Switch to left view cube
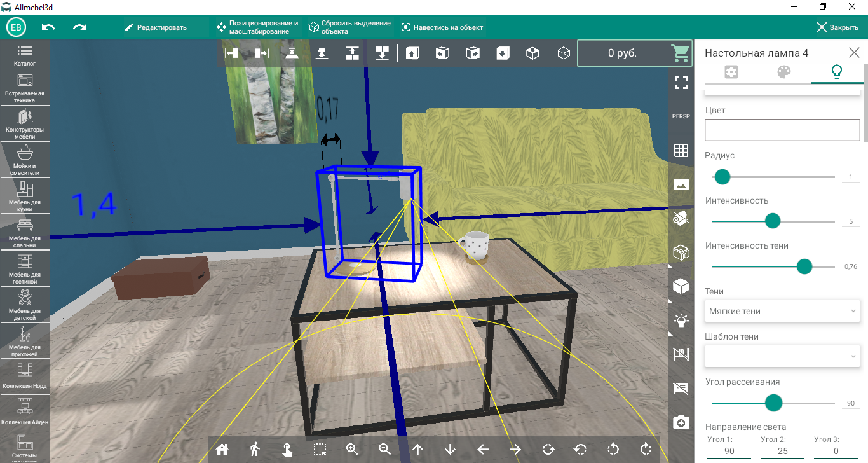This screenshot has height=463, width=868. (442, 53)
